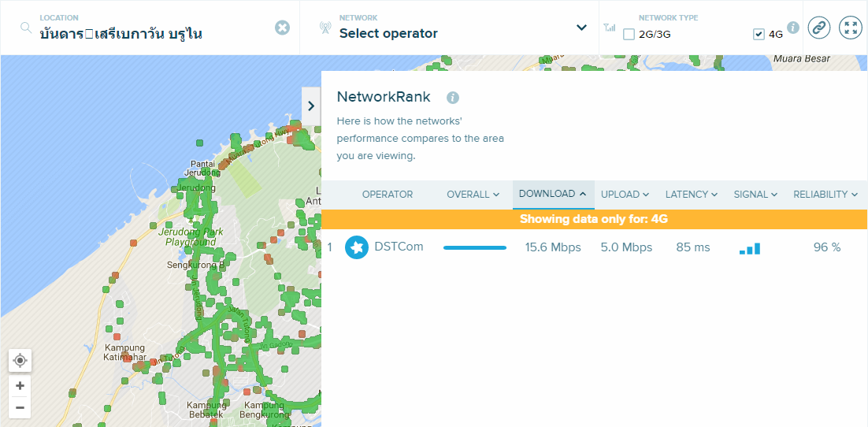Sort by the Download column
Viewport: 868px width, 427px height.
tap(553, 194)
